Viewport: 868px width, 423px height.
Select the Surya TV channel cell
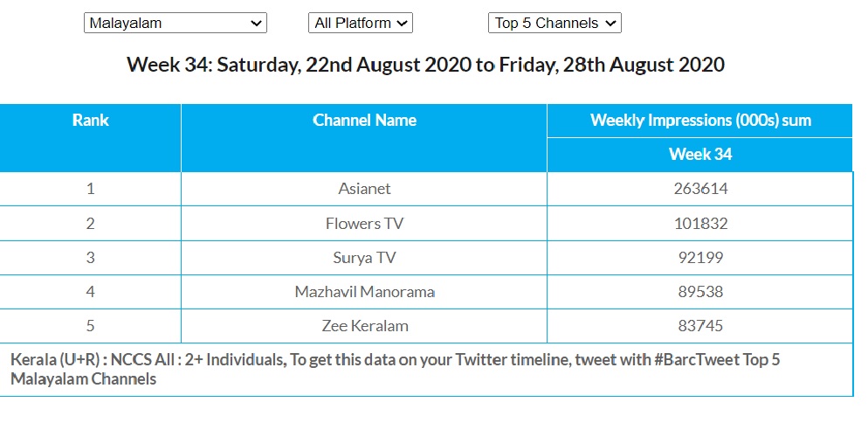(x=364, y=258)
